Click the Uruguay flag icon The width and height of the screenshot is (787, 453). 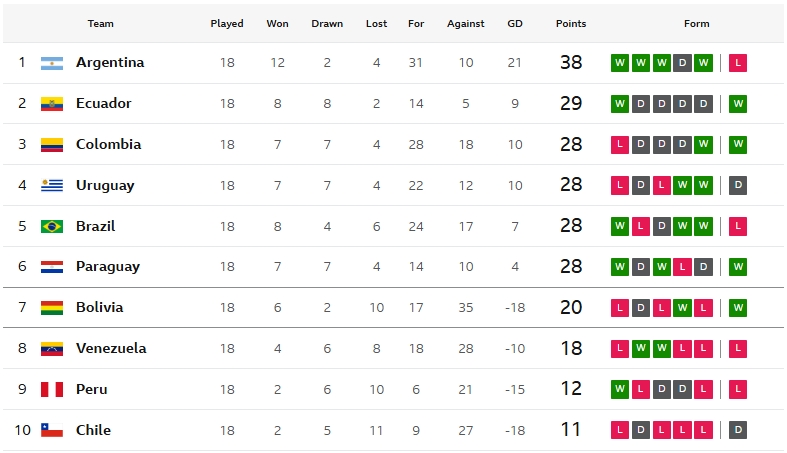[x=52, y=186]
